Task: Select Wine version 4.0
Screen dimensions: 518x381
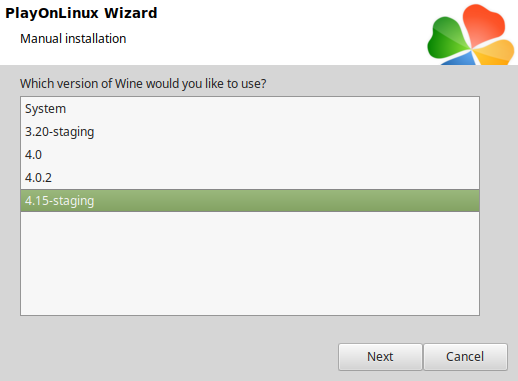Action: click(x=250, y=155)
